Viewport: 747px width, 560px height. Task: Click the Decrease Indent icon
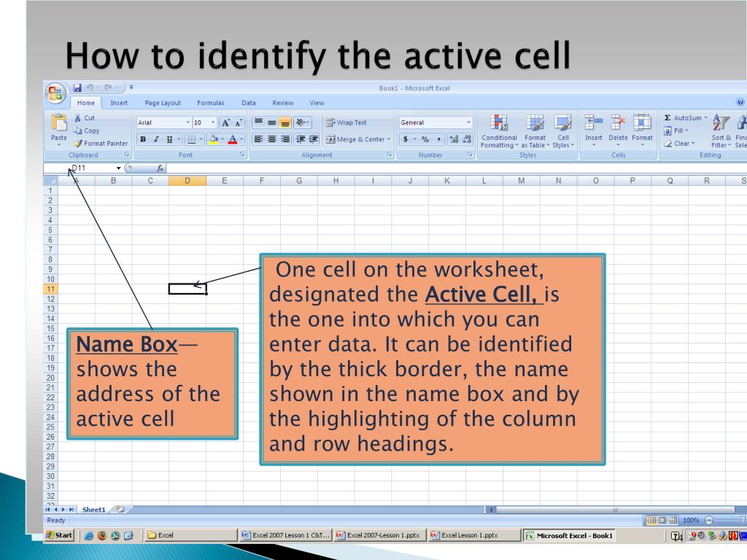pos(300,139)
